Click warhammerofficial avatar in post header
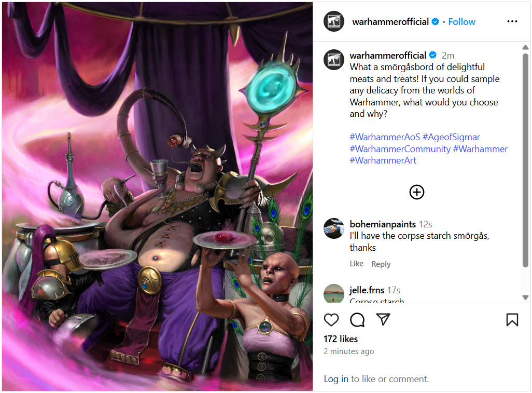Image resolution: width=532 pixels, height=393 pixels. (334, 21)
